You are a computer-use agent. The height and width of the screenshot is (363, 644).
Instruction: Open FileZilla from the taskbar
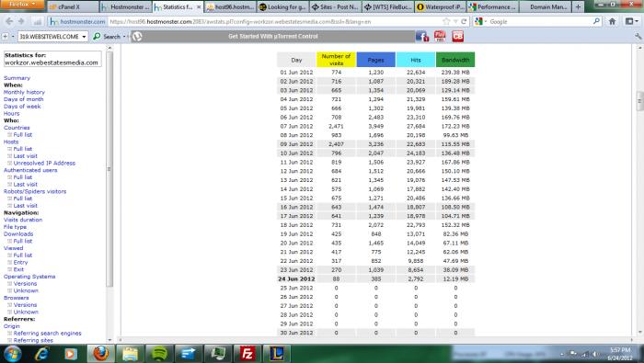pyautogui.click(x=247, y=354)
